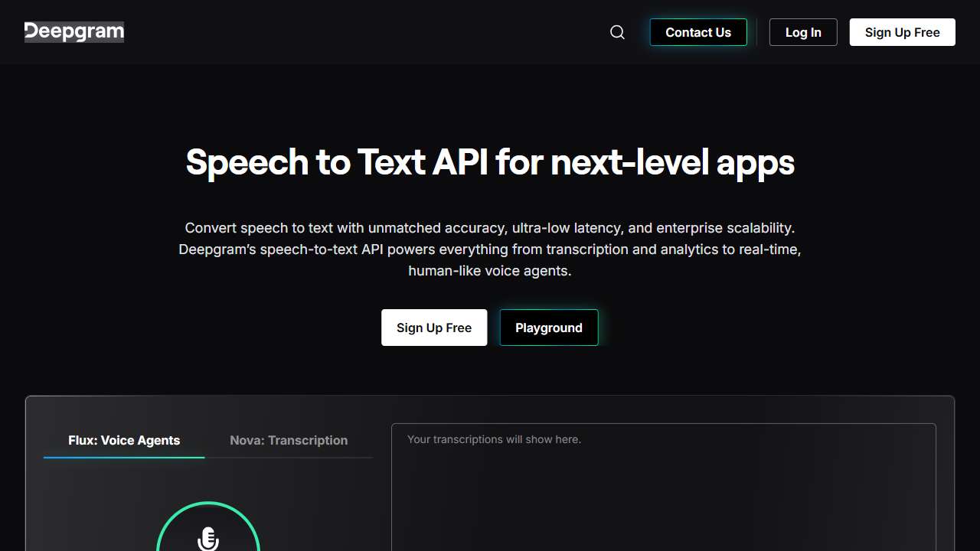Click the 'Your transcriptions will show here' placeholder

point(494,439)
